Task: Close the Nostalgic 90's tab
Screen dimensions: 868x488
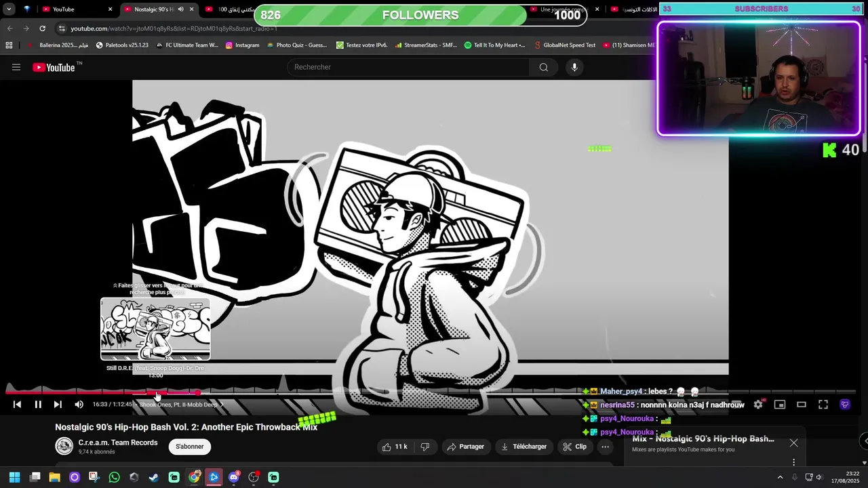Action: coord(191,9)
